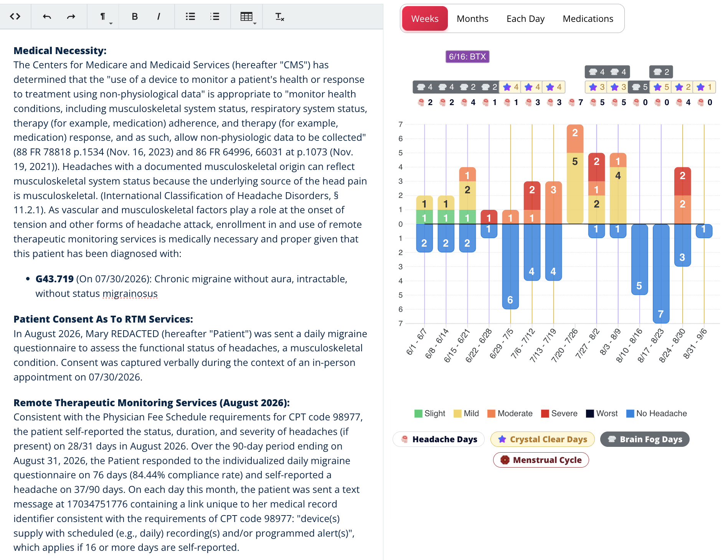Click the standalone brain fog badge showing 2 above the right star badges
This screenshot has width=728, height=560.
661,72
